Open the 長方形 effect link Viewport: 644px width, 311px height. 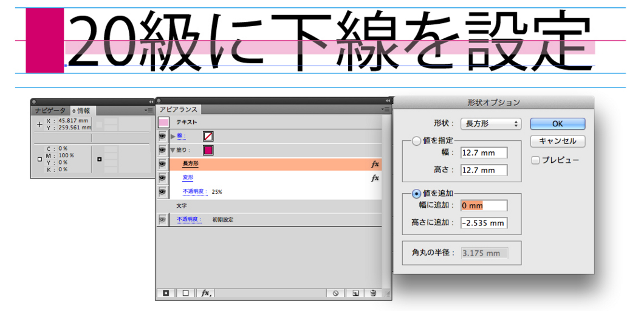pos(191,164)
